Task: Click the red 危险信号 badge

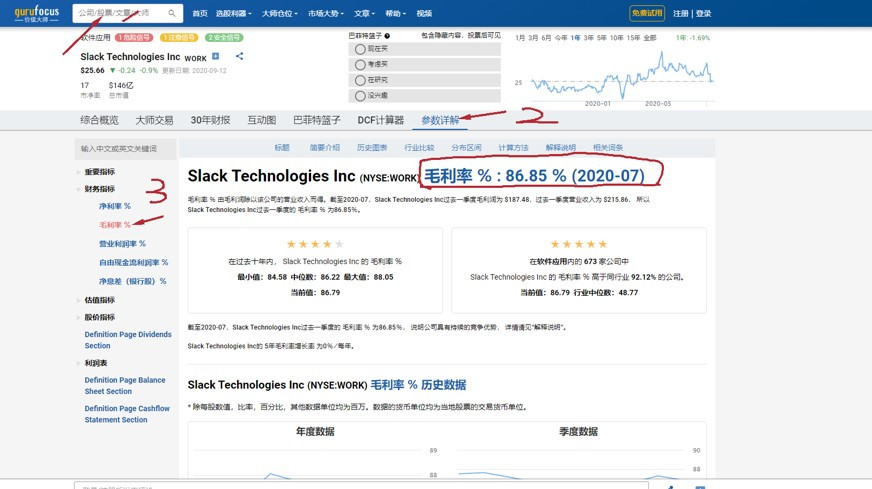Action: 134,37
